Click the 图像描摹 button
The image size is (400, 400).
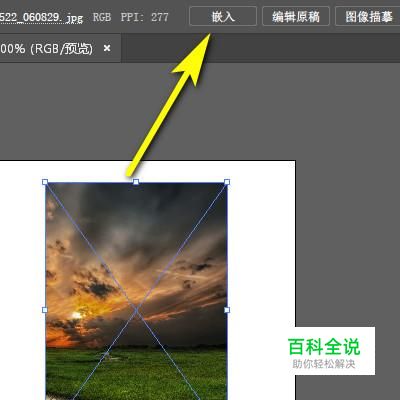click(368, 16)
